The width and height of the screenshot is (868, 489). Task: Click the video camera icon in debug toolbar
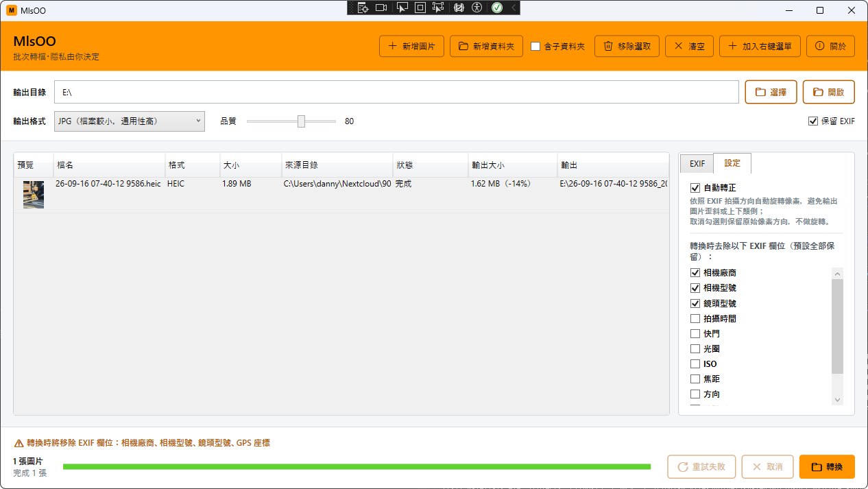382,8
